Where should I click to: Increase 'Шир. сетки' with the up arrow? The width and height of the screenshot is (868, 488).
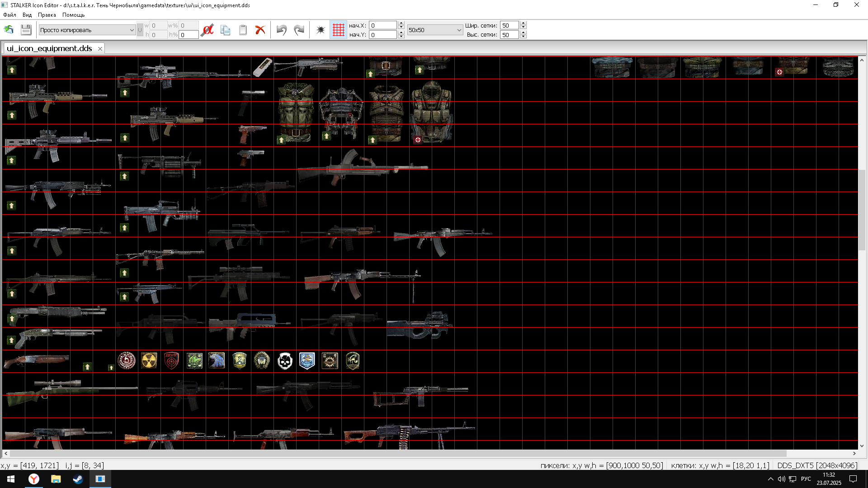(x=523, y=23)
